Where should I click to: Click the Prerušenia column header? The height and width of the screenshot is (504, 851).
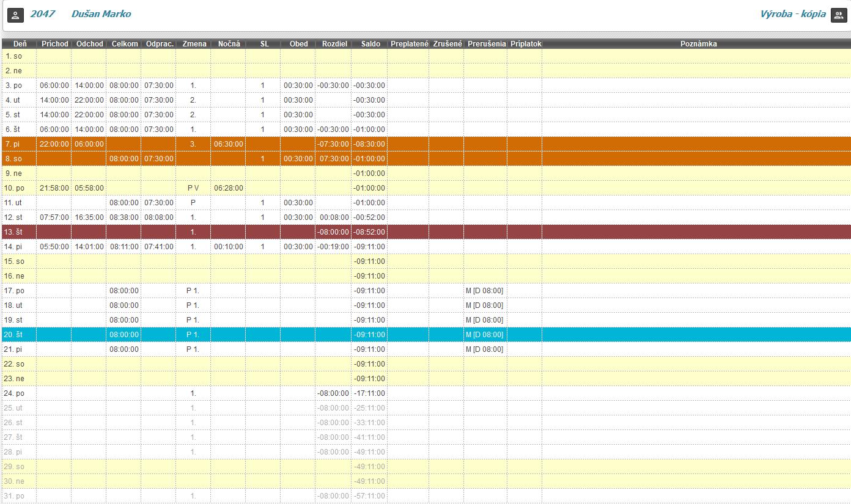coord(486,44)
